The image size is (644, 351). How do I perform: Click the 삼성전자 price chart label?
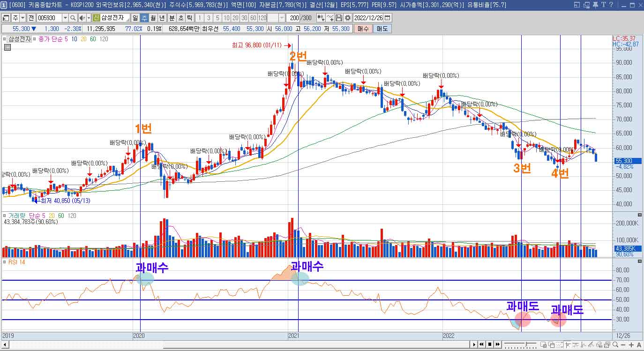[20, 39]
